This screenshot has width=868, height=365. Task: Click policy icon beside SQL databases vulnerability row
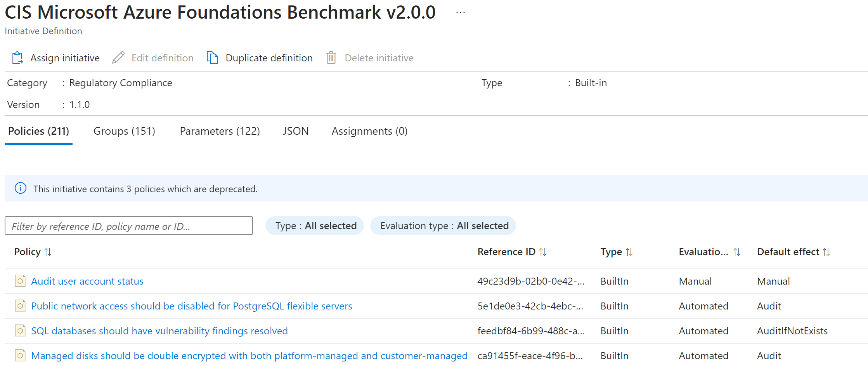(20, 330)
